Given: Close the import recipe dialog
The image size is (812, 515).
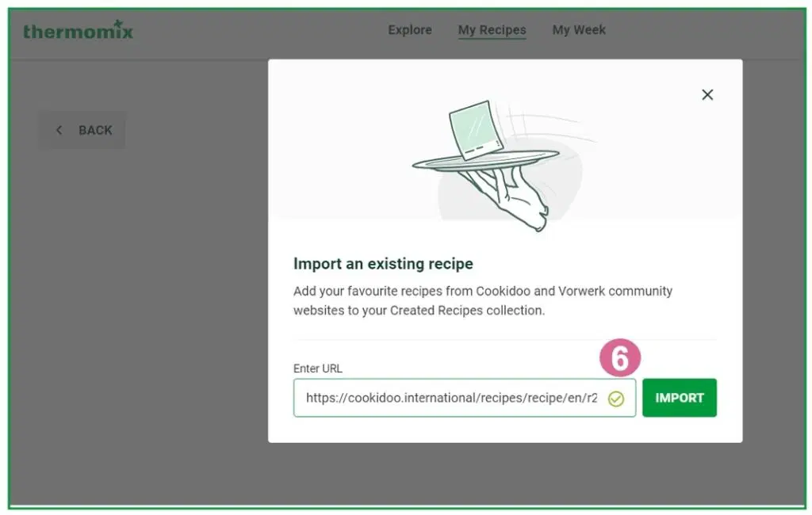Looking at the screenshot, I should coord(707,95).
